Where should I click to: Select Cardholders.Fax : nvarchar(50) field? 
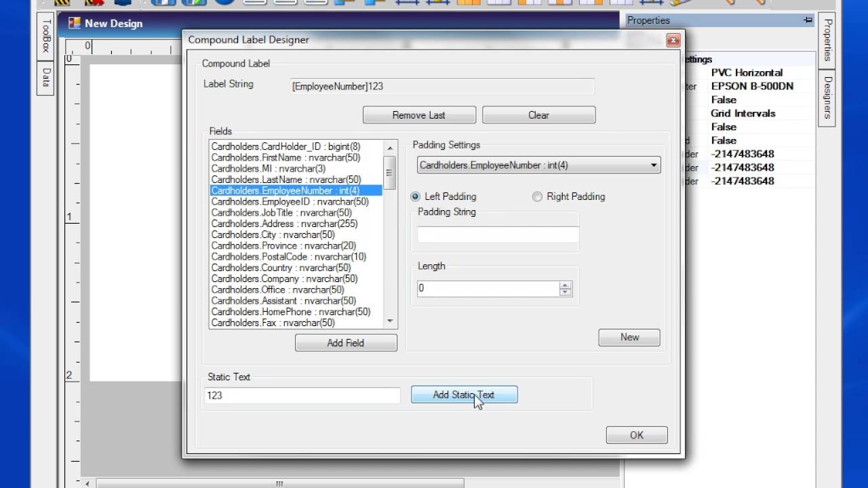pyautogui.click(x=296, y=323)
